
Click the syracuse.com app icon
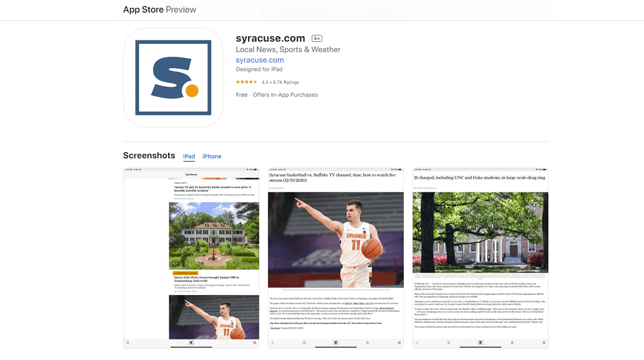[173, 77]
